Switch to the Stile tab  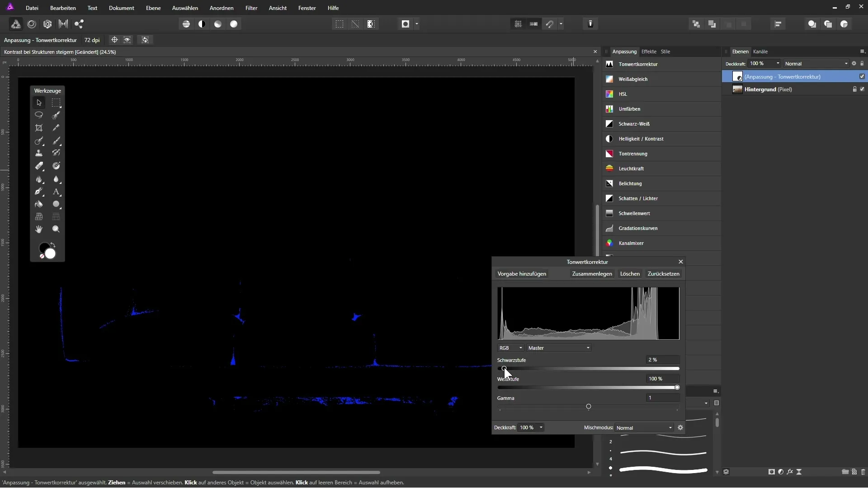(665, 52)
